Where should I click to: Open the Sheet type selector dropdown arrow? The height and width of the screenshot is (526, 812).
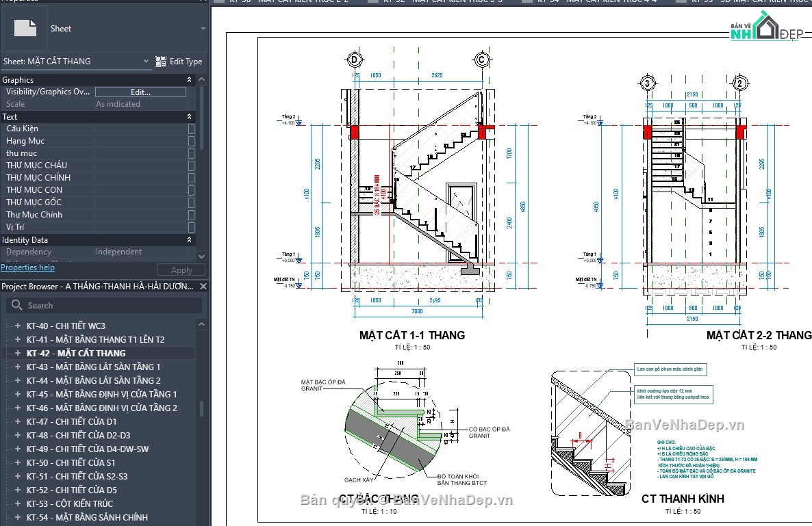coord(203,29)
